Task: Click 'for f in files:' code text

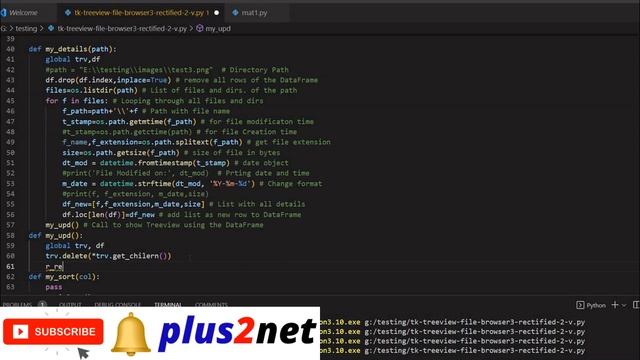Action: (x=77, y=101)
